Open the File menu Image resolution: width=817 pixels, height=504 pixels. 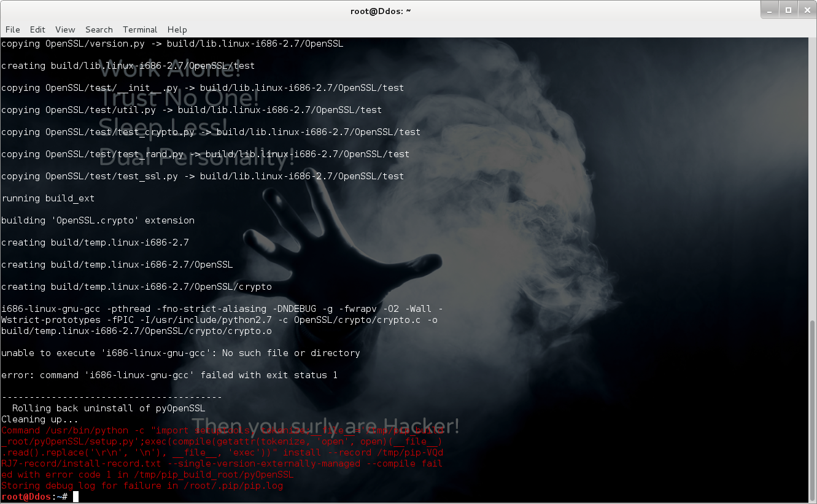(x=12, y=29)
